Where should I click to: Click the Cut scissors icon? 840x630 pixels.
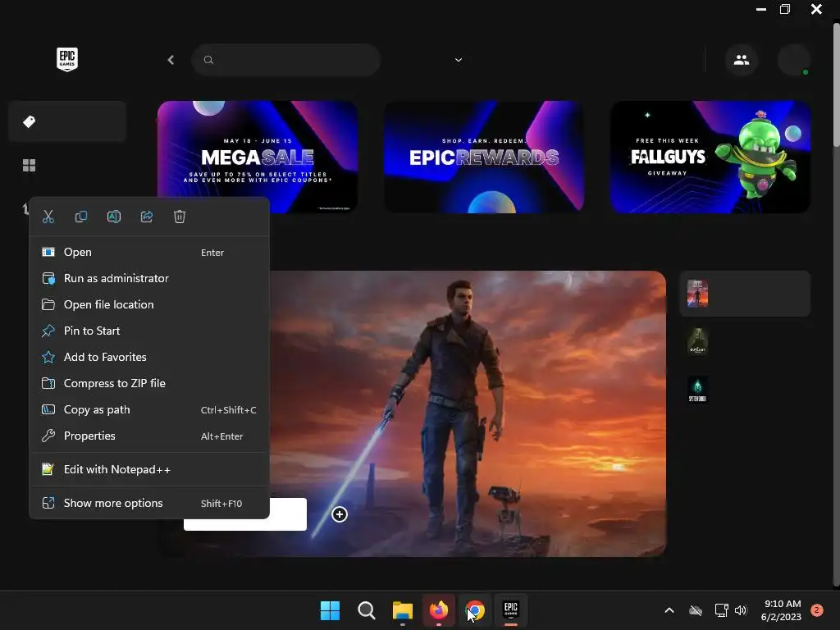tap(48, 217)
